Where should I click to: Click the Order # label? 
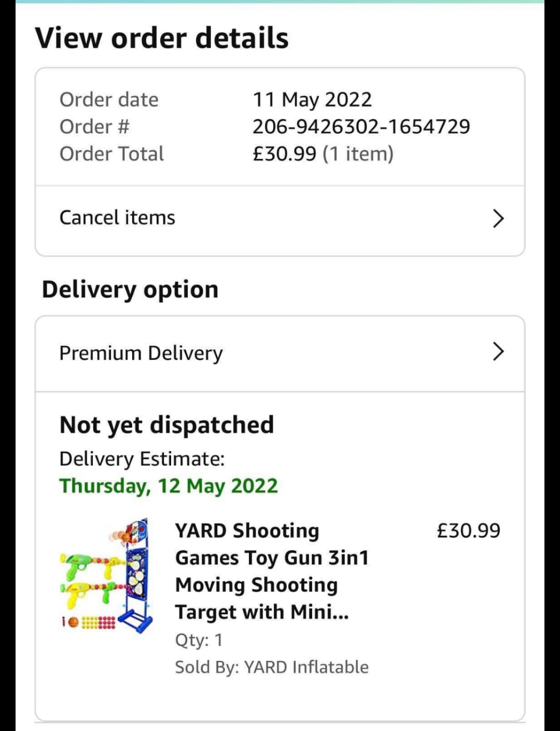[x=94, y=127]
